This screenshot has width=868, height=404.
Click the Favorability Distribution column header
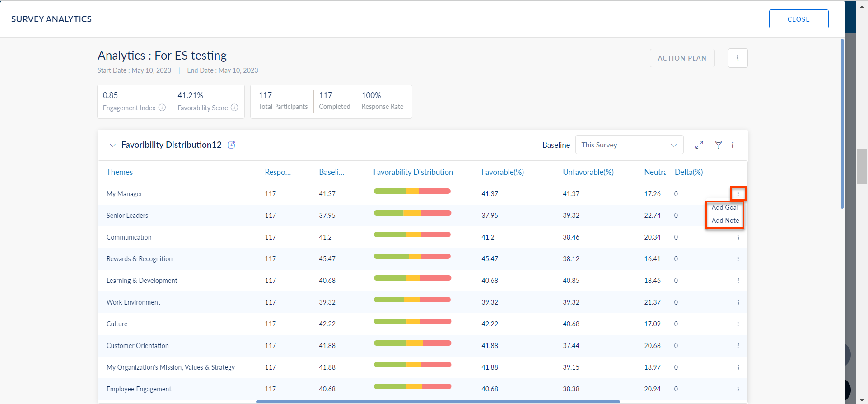(x=413, y=172)
